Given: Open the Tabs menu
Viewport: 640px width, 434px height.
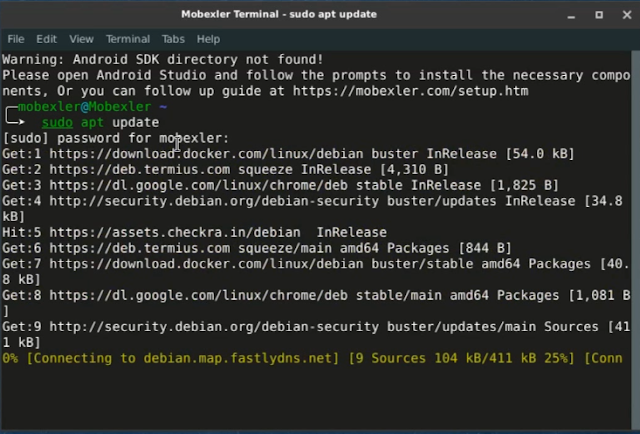Looking at the screenshot, I should pyautogui.click(x=173, y=39).
